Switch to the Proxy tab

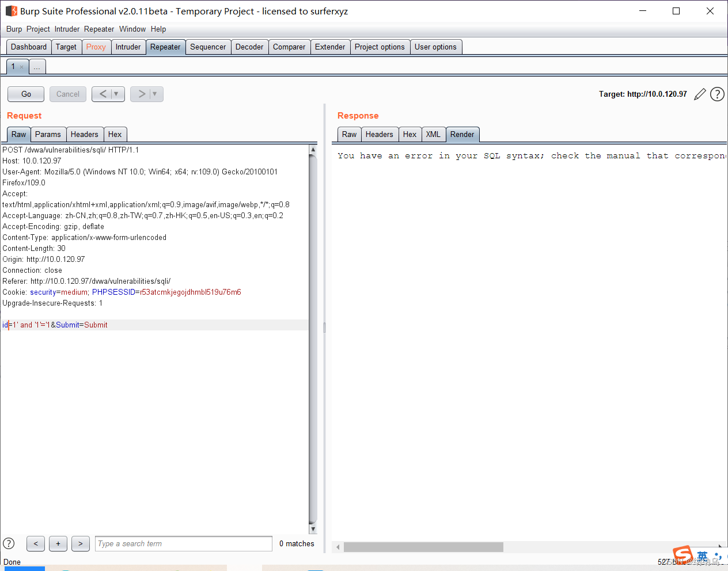pyautogui.click(x=96, y=47)
